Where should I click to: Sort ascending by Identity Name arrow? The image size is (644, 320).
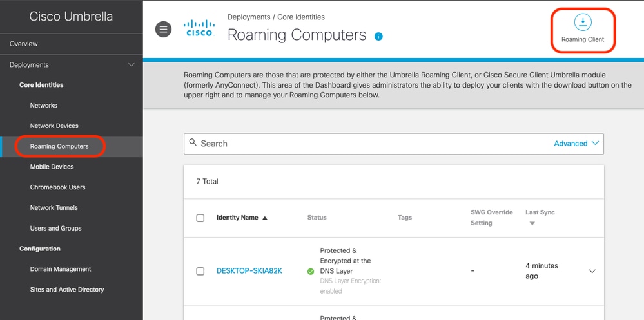pyautogui.click(x=265, y=218)
